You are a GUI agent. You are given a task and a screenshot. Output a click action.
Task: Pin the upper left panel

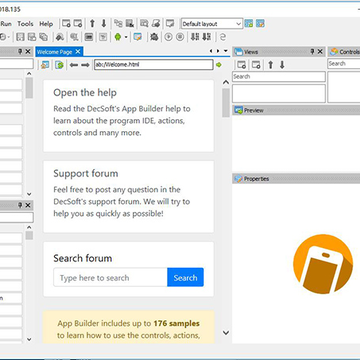tap(20, 52)
